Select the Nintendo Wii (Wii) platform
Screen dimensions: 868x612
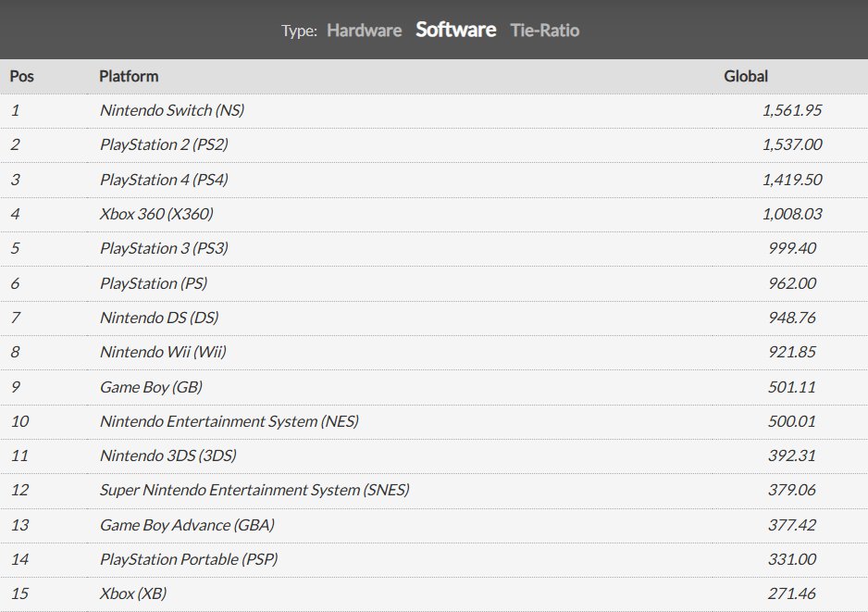(163, 352)
